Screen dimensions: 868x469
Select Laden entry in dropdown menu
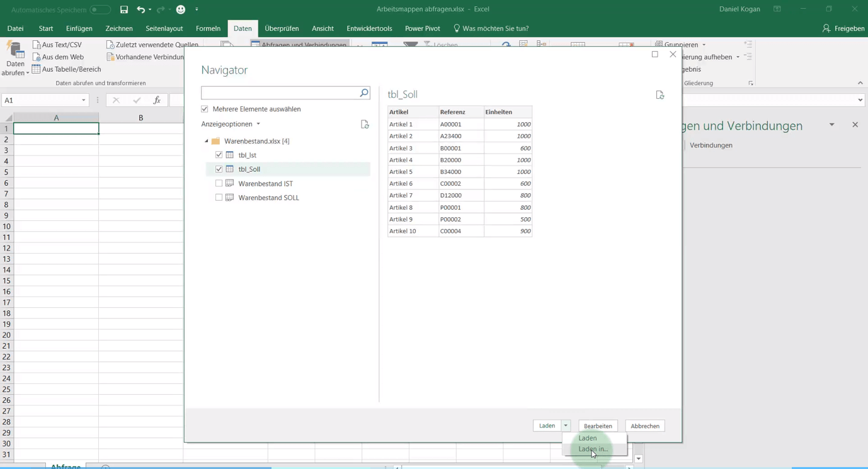pos(588,438)
